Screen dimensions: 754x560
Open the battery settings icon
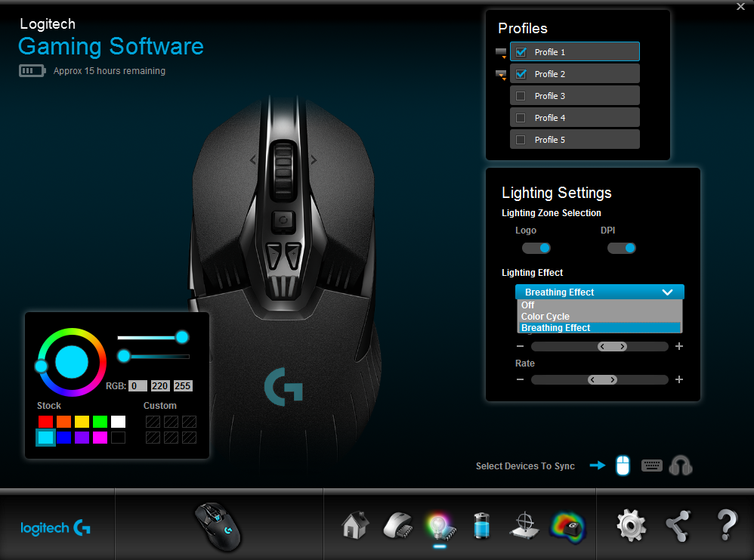point(481,525)
